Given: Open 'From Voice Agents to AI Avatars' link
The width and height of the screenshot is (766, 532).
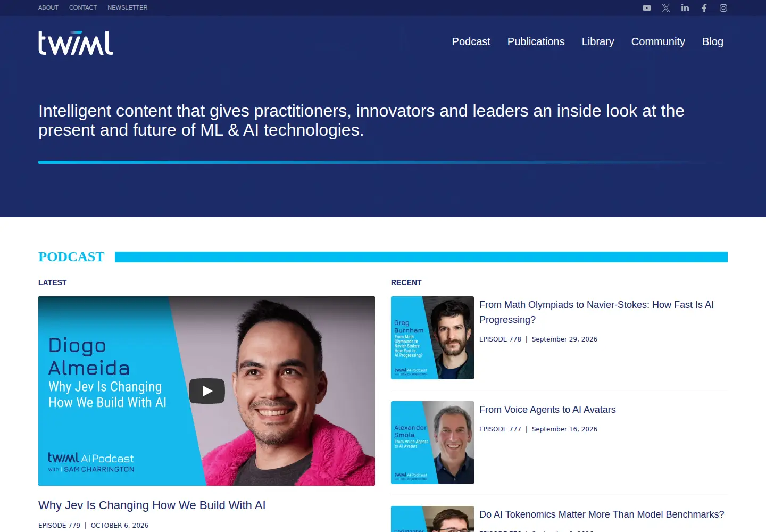Looking at the screenshot, I should [547, 410].
